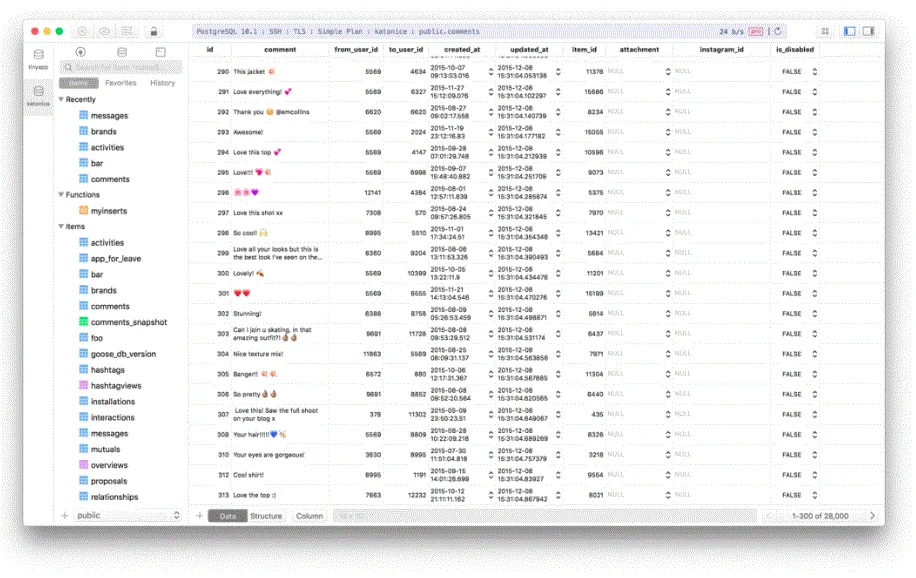Screen dimensions: 916x578
Task: Click the relationships table icon
Action: click(84, 497)
